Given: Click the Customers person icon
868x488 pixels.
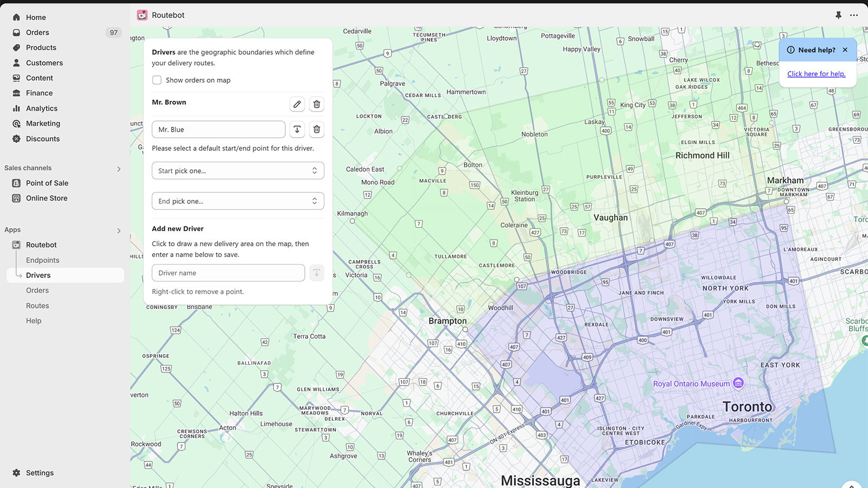Looking at the screenshot, I should click(x=16, y=63).
